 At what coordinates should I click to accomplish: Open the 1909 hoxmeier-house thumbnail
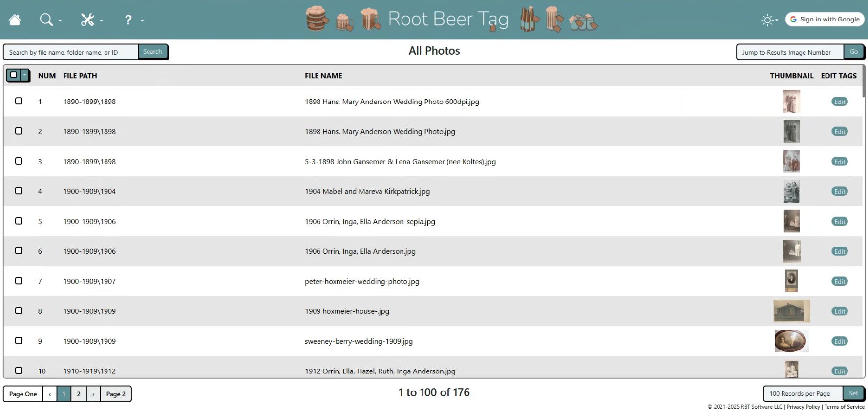[x=792, y=311]
